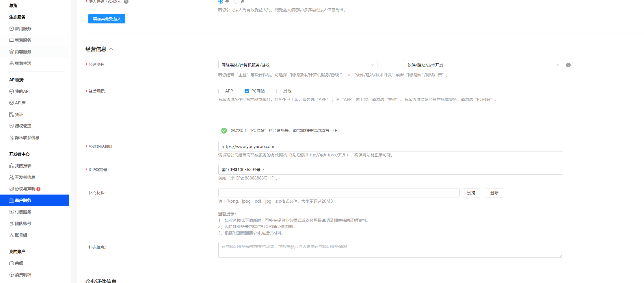The image size is (644, 283).
Task: Click the 授权管理 shield icon
Action: (x=12, y=126)
